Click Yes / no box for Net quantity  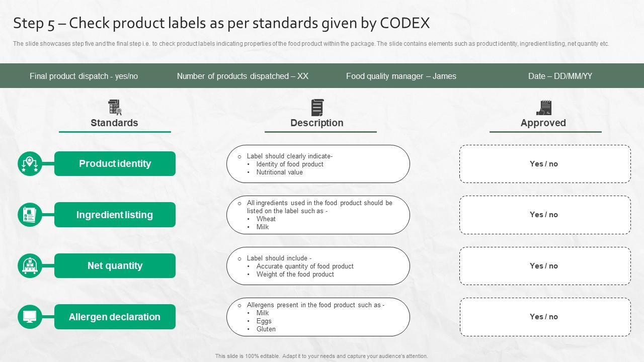click(x=544, y=266)
